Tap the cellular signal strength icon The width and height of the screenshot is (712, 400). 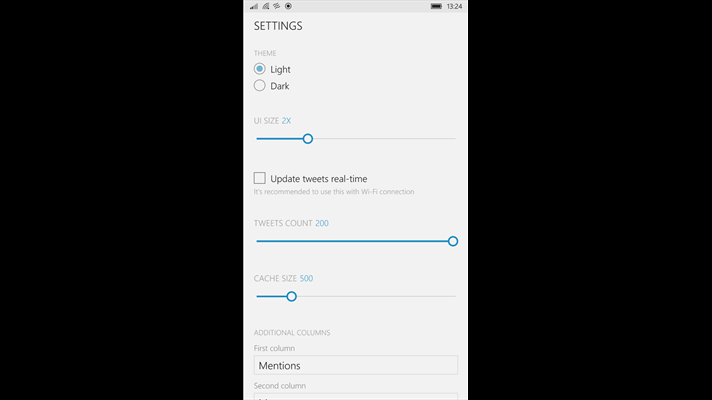coord(254,6)
